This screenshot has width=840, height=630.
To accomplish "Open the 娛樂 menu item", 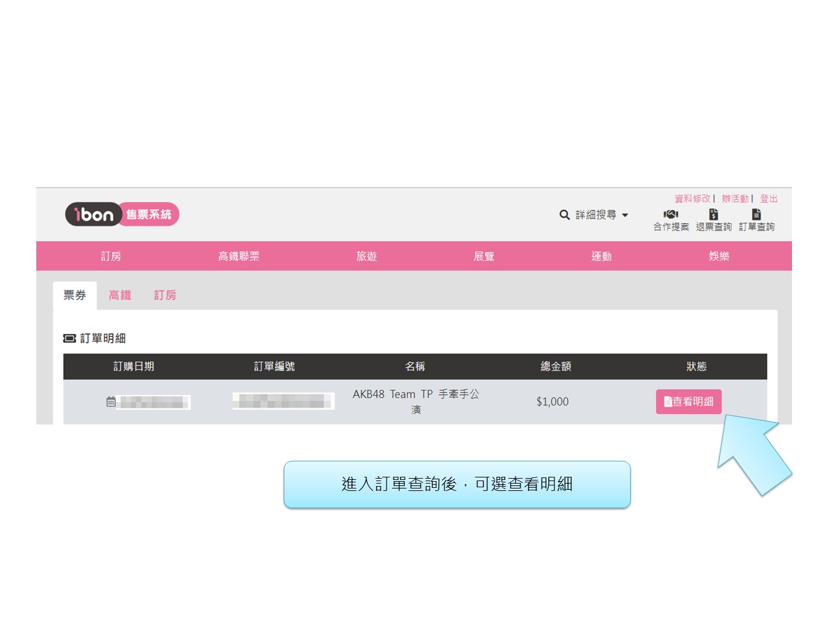I will pyautogui.click(x=719, y=256).
